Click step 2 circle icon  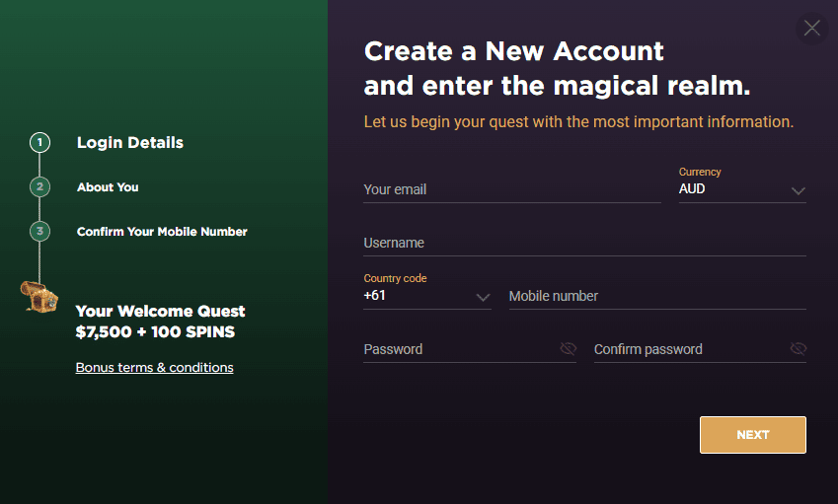[x=39, y=186]
